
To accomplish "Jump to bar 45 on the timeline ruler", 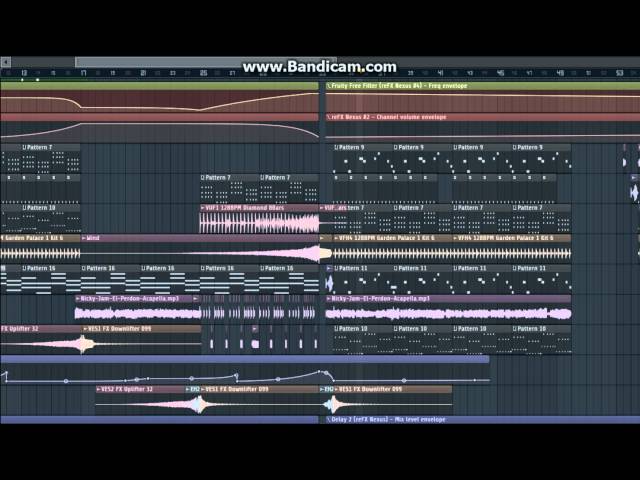I will (500, 73).
